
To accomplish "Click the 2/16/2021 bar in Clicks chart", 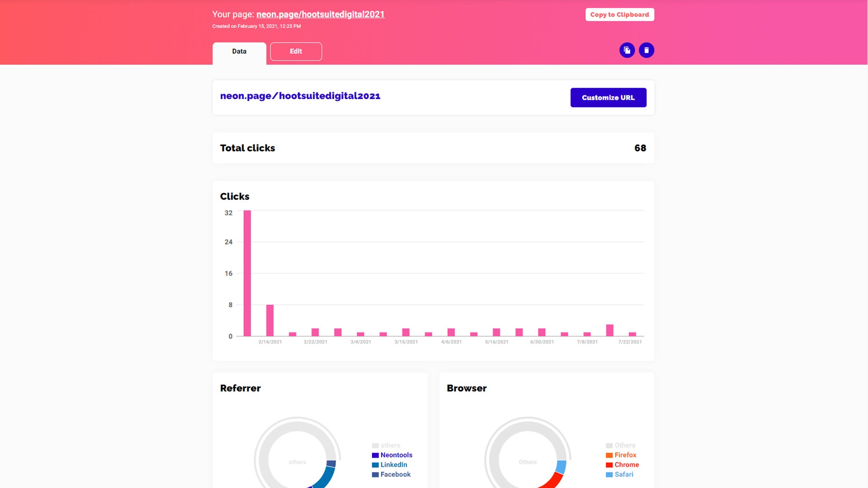I will click(270, 320).
